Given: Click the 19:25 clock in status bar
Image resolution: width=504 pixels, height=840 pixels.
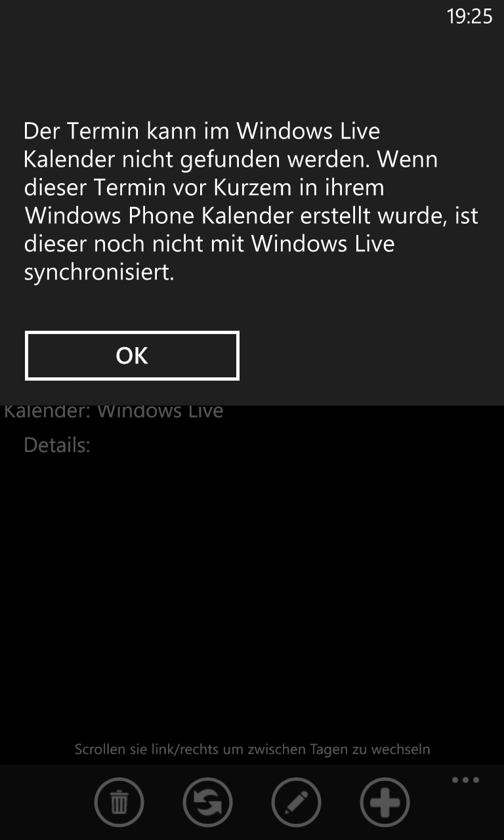Looking at the screenshot, I should click(x=469, y=16).
